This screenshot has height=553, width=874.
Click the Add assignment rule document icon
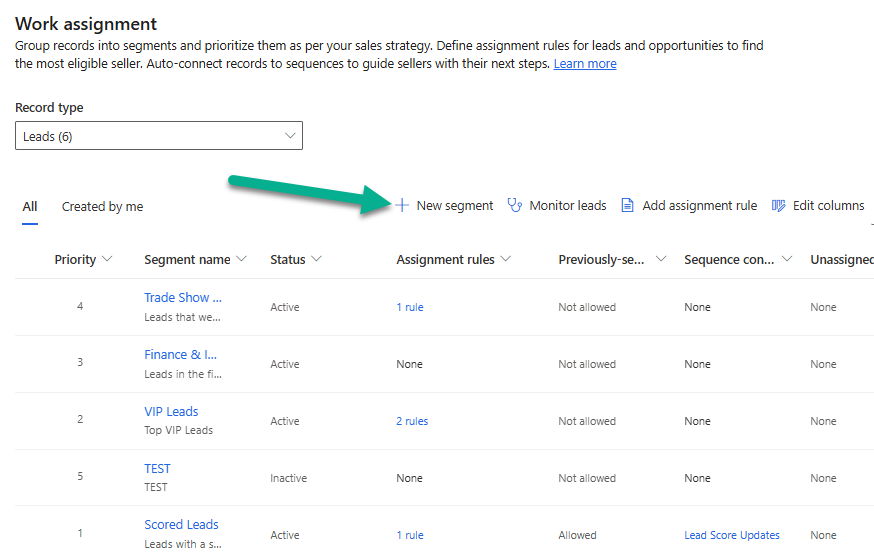(x=628, y=205)
